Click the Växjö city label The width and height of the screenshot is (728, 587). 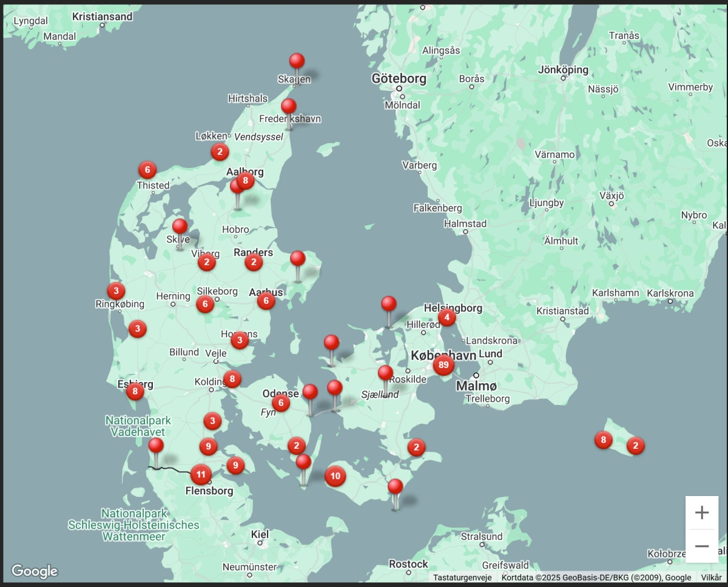[612, 196]
